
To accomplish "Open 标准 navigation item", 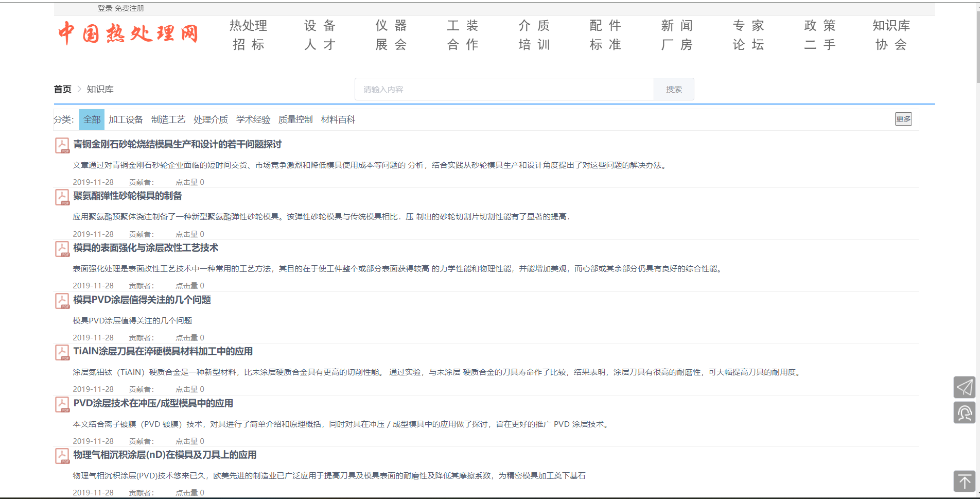I will [x=606, y=45].
